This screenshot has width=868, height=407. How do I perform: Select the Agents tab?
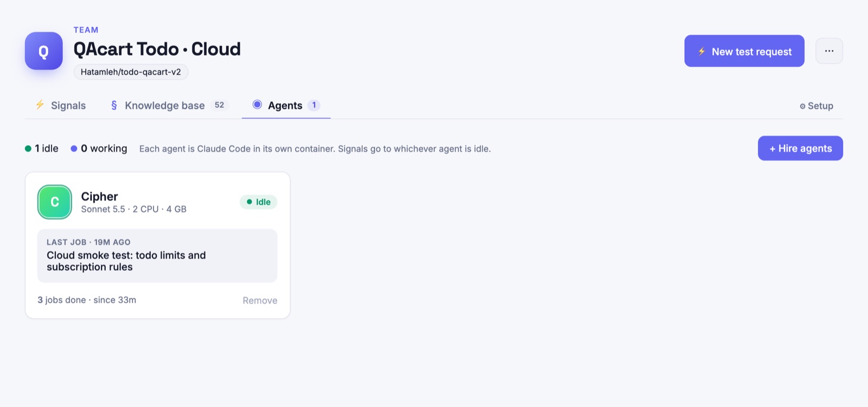click(x=286, y=105)
